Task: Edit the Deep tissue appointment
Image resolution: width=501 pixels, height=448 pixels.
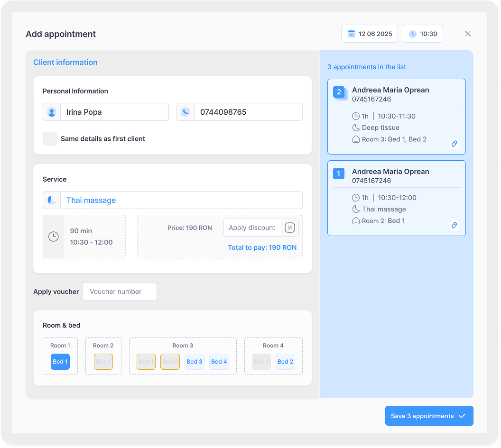Action: click(454, 144)
